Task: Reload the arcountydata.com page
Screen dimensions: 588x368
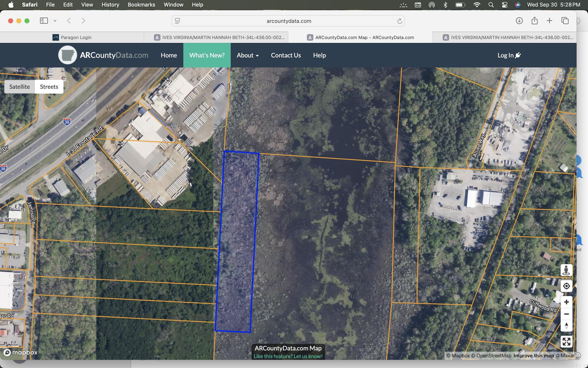Action: point(399,21)
